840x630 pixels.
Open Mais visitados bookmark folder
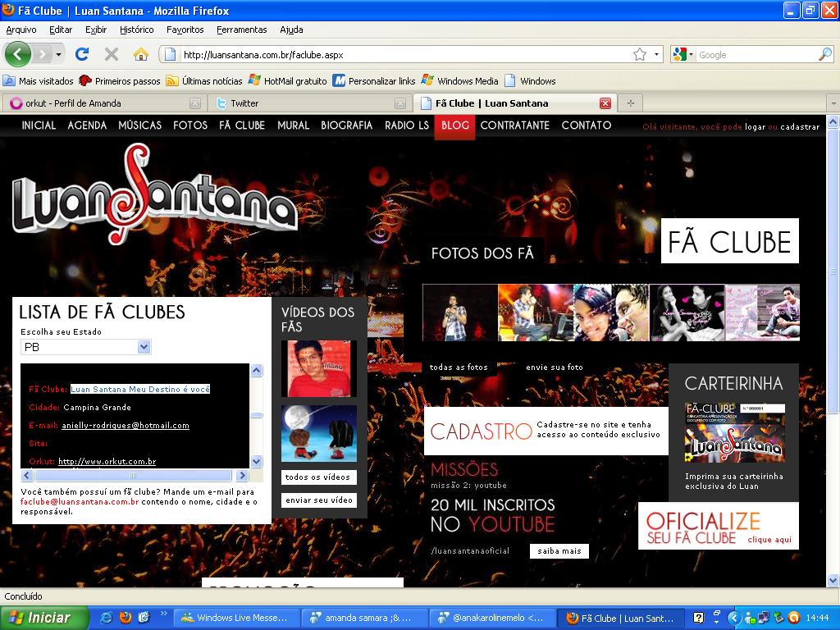click(x=38, y=81)
